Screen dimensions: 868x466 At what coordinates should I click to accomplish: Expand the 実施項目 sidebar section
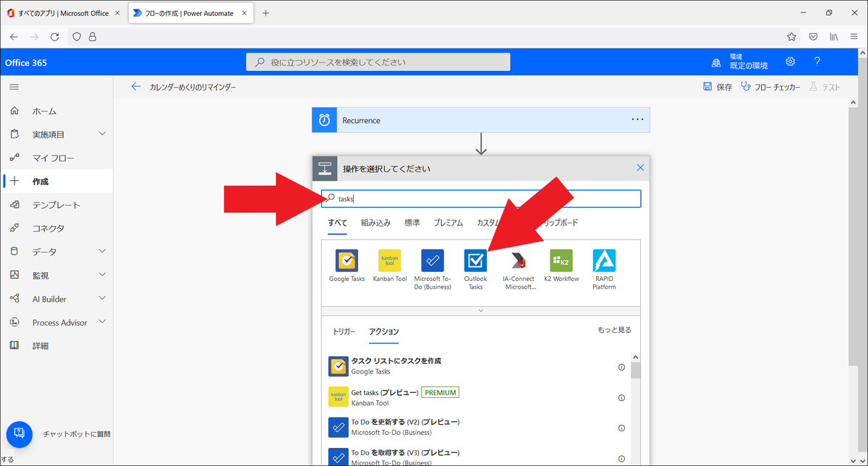tap(102, 134)
